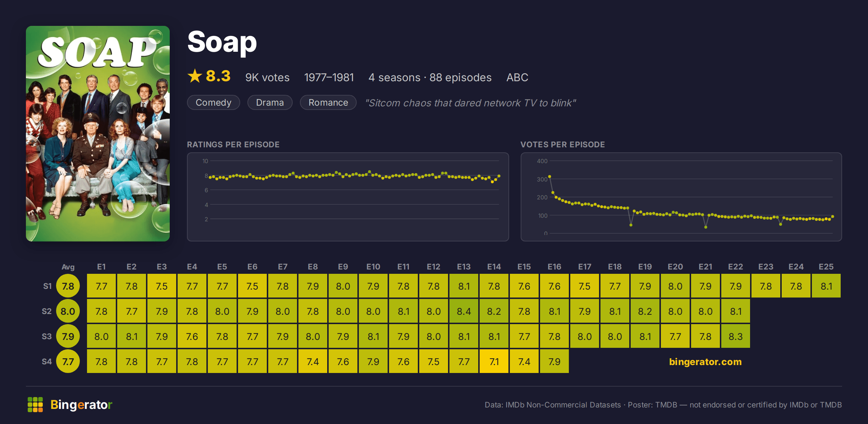Screen dimensions: 868x424
Task: Click the E13 column header
Action: point(464,267)
